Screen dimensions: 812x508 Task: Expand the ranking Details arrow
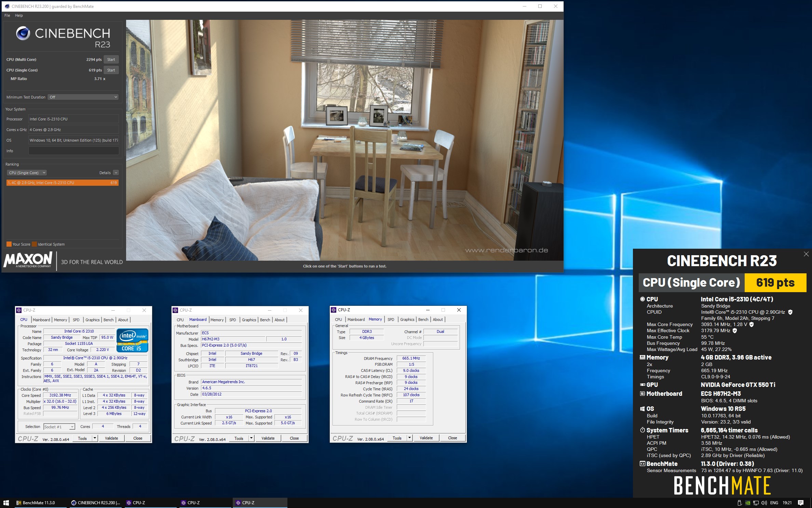point(116,173)
